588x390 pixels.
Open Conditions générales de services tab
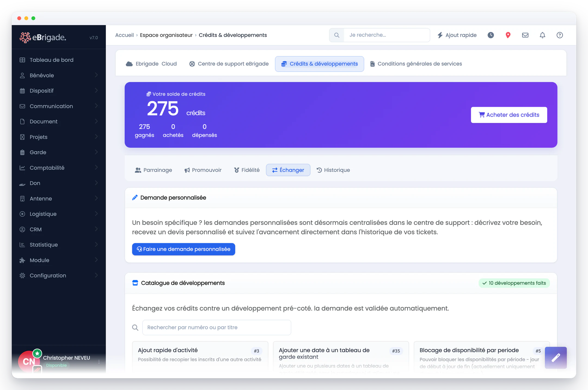[x=416, y=64]
